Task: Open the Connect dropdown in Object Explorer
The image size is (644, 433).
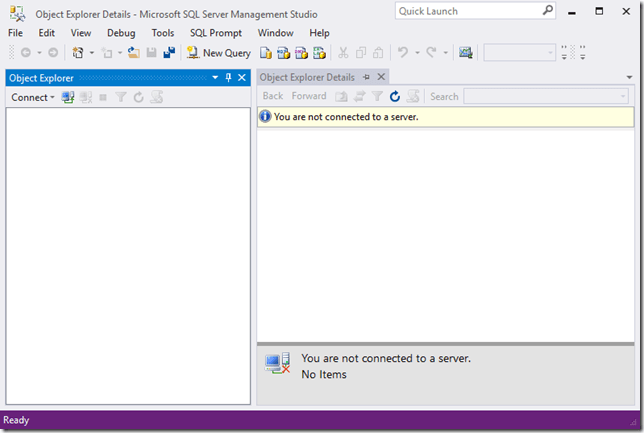Action: (x=33, y=97)
